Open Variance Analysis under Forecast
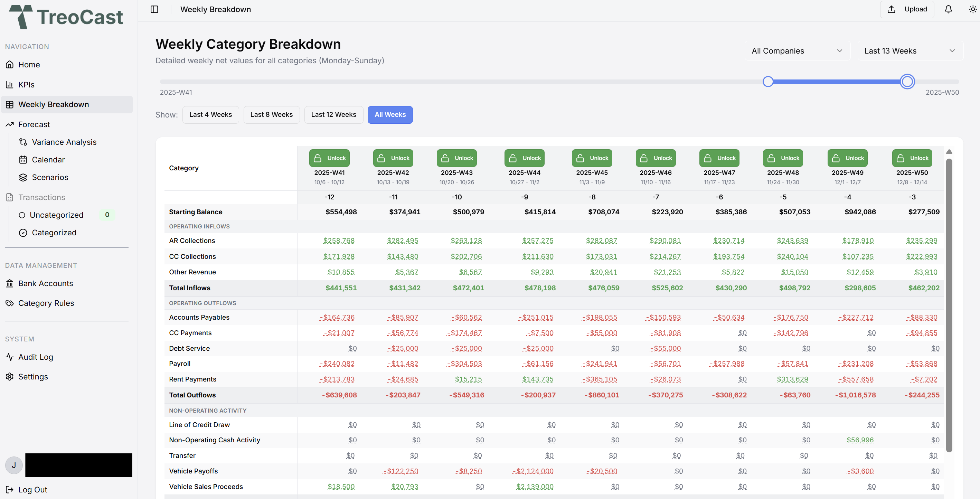This screenshot has width=980, height=499. click(64, 141)
